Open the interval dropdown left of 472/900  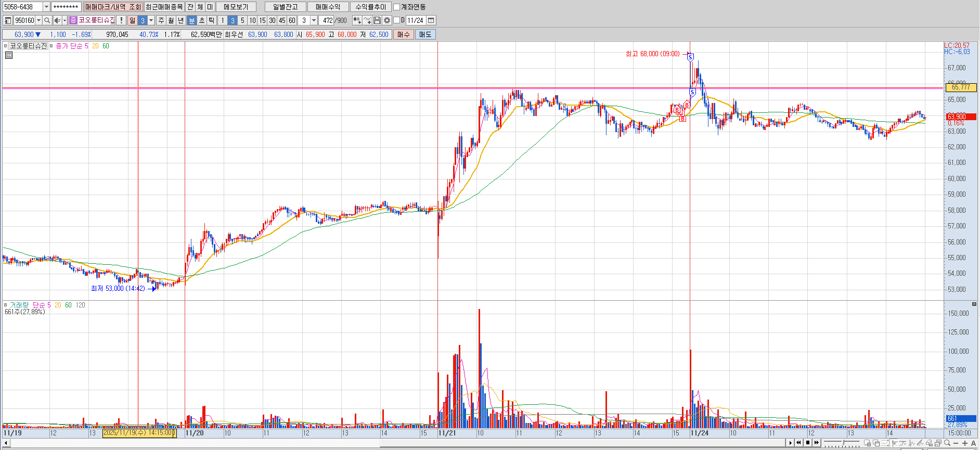(x=314, y=20)
